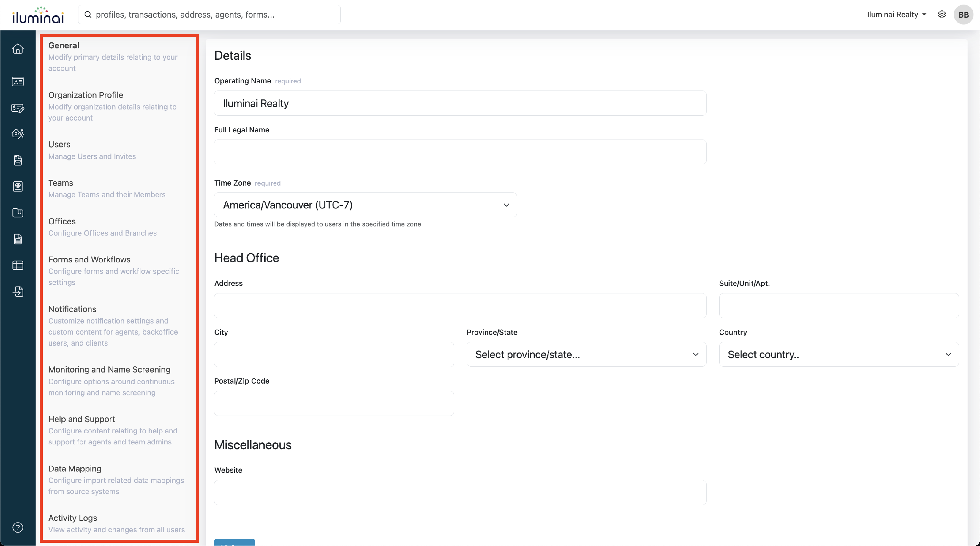Image resolution: width=980 pixels, height=546 pixels.
Task: Click the BB user avatar
Action: coord(963,15)
